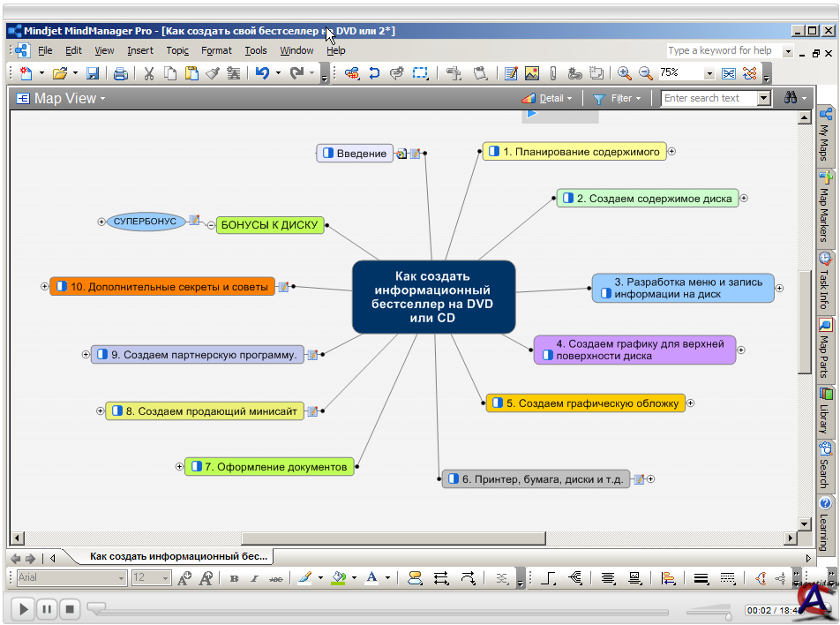This screenshot has width=840, height=625.
Task: Expand topic 5. Создаем графическую обложку
Action: point(691,403)
